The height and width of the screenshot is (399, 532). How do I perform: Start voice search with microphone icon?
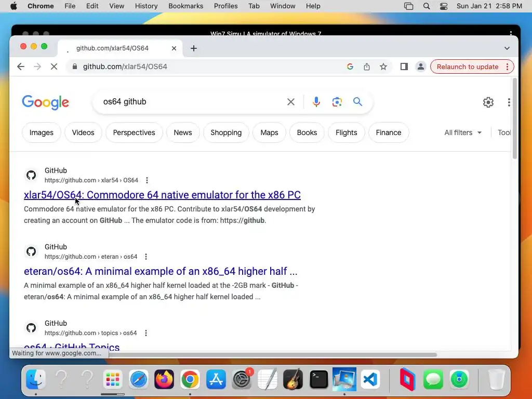(316, 102)
